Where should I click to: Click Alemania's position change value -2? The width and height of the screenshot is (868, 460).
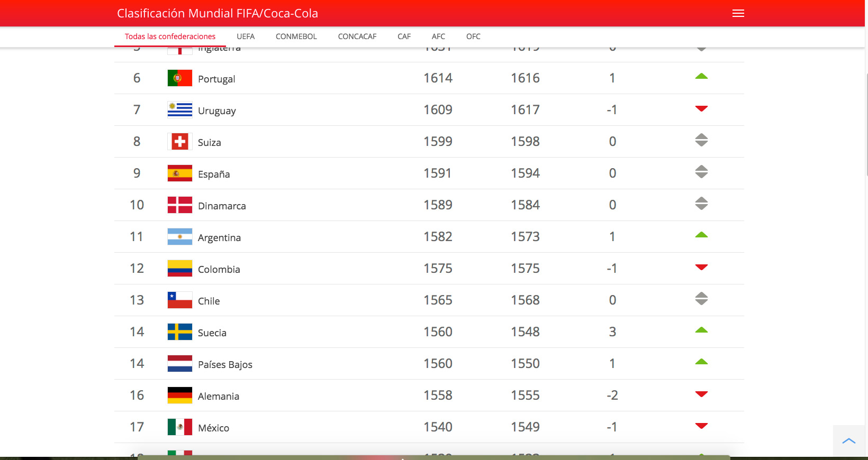pyautogui.click(x=612, y=395)
